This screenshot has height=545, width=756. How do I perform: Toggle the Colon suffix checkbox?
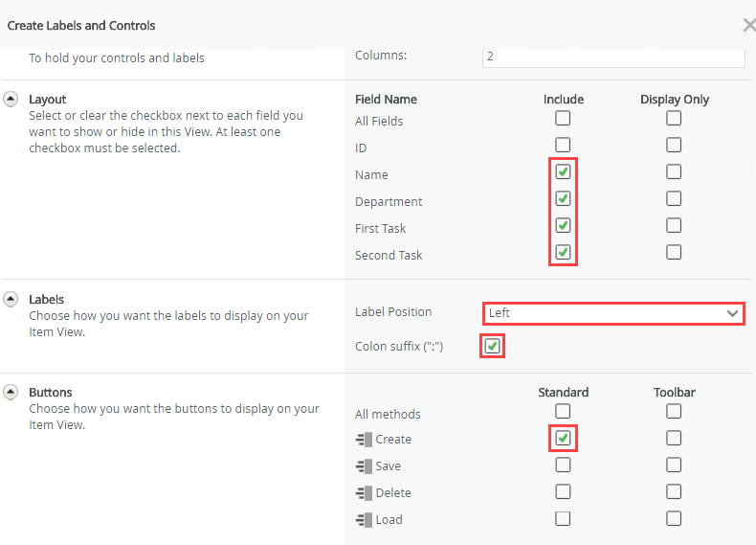(492, 346)
